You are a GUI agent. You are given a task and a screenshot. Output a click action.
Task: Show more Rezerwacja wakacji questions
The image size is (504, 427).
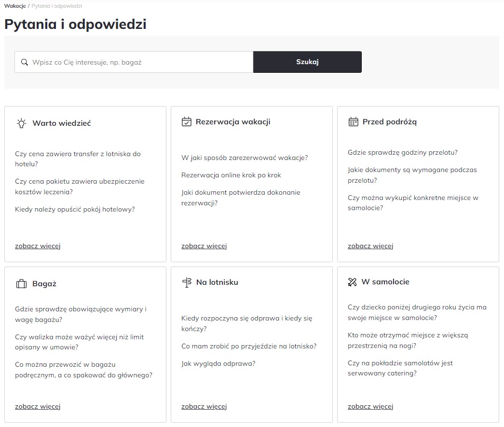click(204, 246)
